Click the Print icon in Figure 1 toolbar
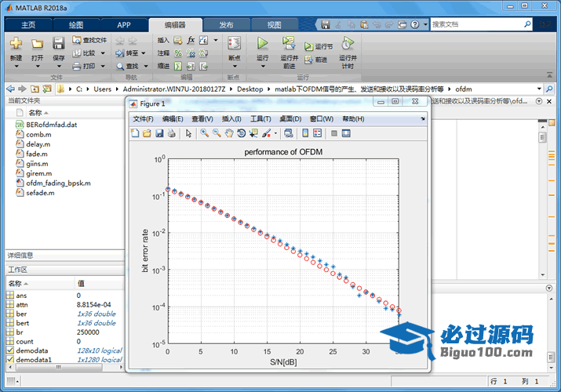The image size is (561, 392). click(172, 133)
